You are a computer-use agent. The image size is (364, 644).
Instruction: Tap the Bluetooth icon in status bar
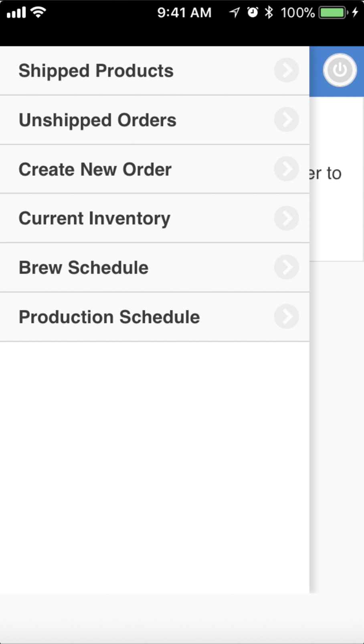(269, 13)
